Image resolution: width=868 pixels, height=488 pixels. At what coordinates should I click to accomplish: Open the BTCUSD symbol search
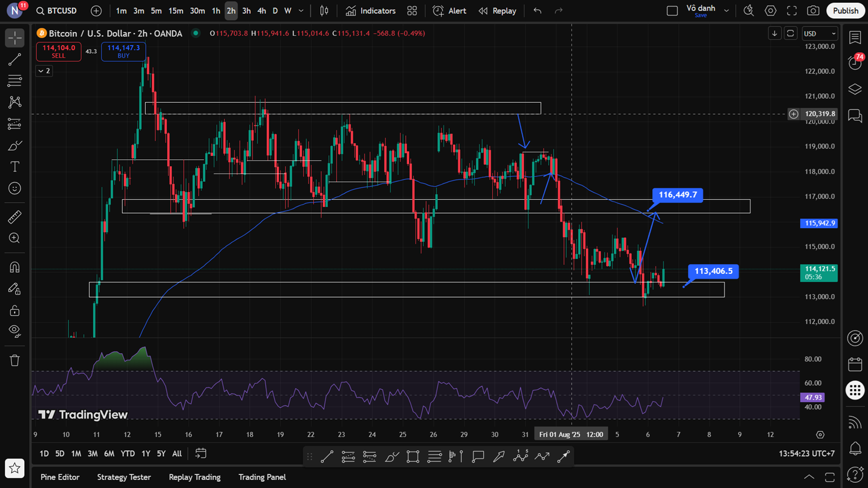click(57, 11)
